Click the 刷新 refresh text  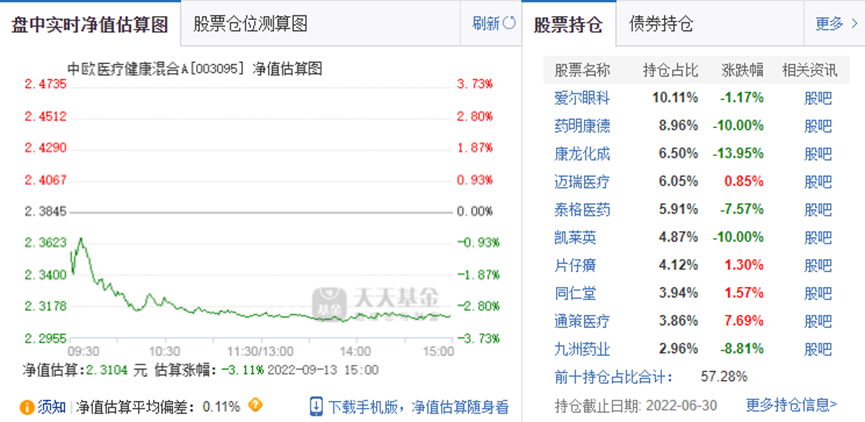(x=486, y=24)
